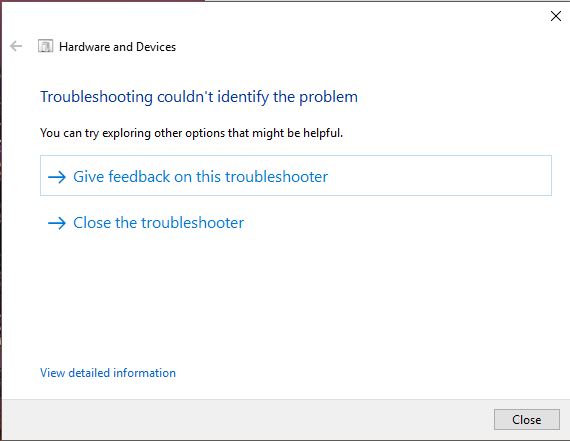The image size is (570, 441).
Task: Click the heading Troubleshooting couldn't identify the problem
Action: [199, 97]
